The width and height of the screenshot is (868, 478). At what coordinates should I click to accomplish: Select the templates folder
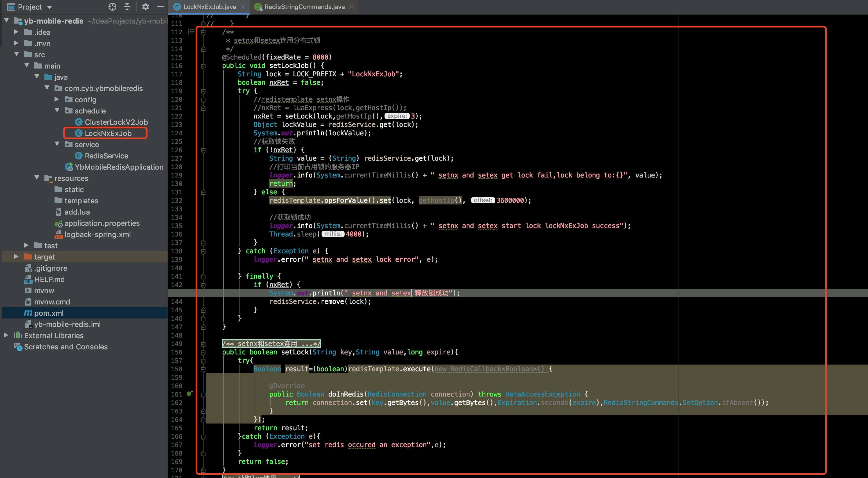(x=81, y=201)
